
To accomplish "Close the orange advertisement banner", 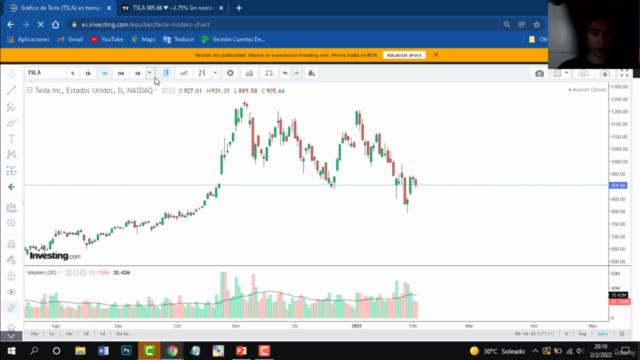I will [x=436, y=55].
